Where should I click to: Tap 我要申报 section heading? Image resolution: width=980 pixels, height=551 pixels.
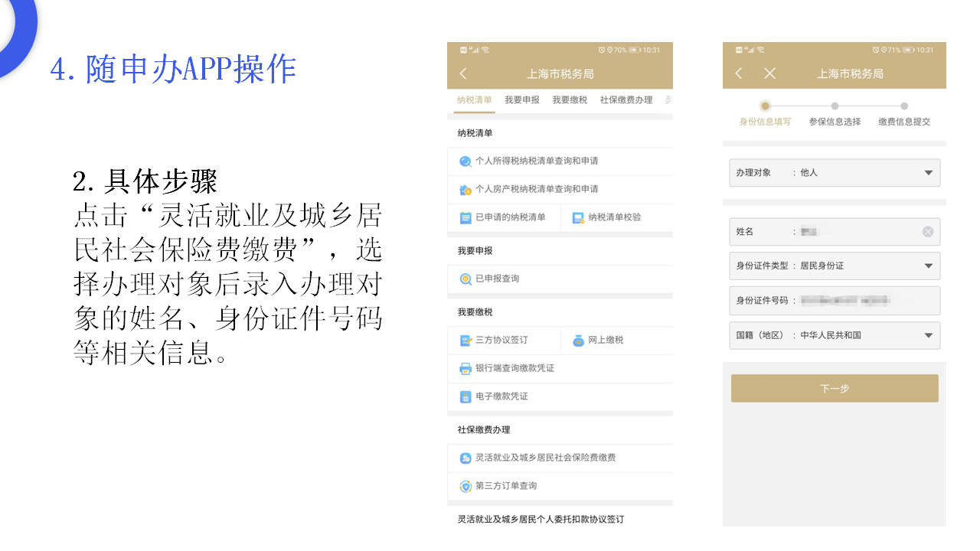475,251
